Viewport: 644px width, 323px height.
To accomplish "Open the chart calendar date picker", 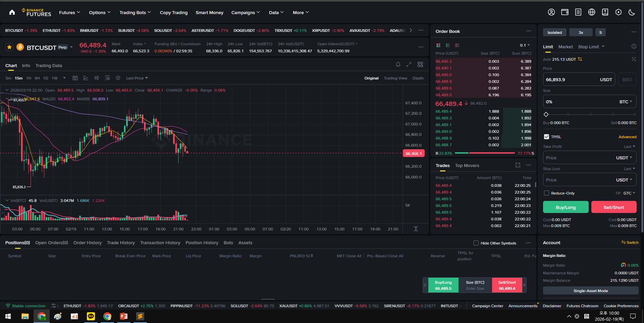I will pyautogui.click(x=75, y=78).
